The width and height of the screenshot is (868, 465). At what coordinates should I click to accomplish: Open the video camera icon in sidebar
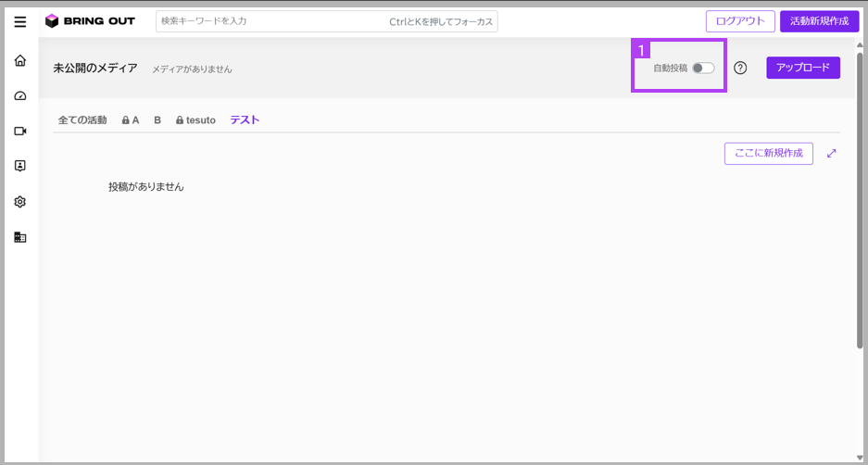(x=20, y=132)
